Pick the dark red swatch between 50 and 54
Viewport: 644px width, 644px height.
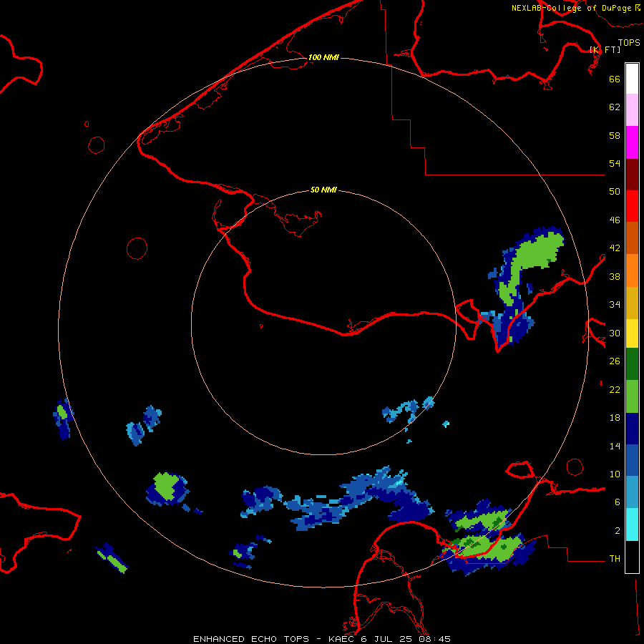click(632, 175)
